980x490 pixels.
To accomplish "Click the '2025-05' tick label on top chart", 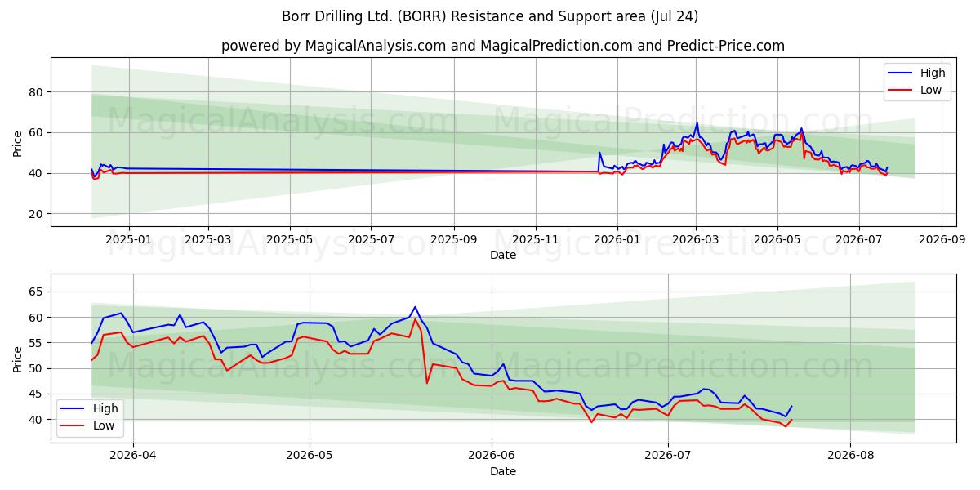I will 289,240.
